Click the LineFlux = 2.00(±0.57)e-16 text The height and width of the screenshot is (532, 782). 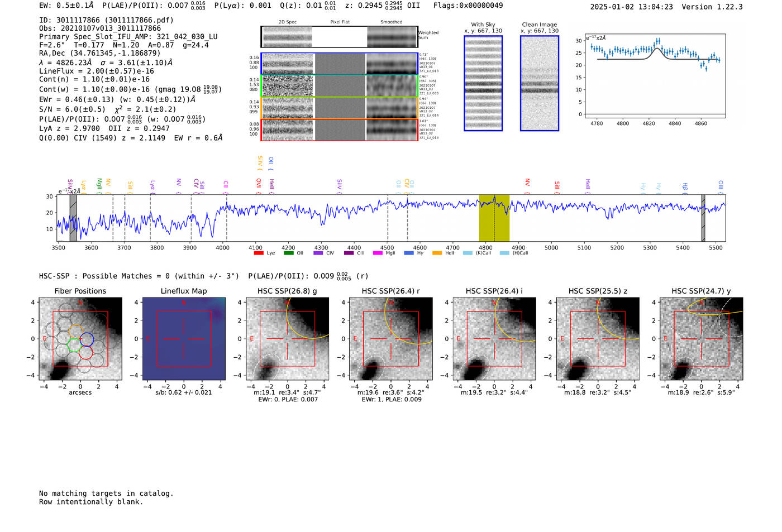coord(97,71)
